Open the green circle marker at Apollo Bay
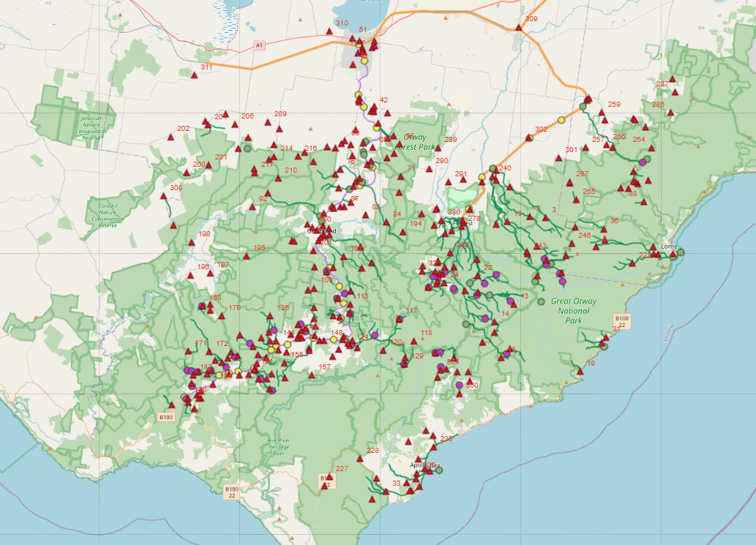 coord(439,471)
